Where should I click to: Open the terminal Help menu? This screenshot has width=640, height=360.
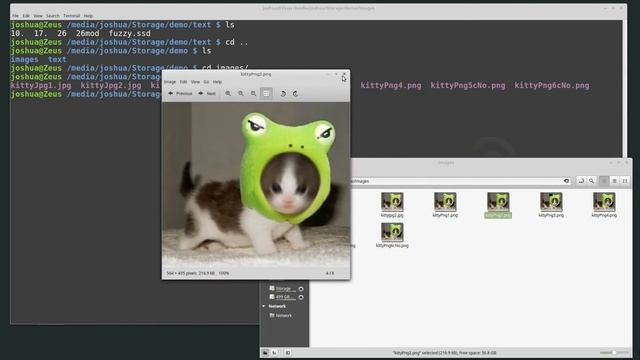coord(88,16)
